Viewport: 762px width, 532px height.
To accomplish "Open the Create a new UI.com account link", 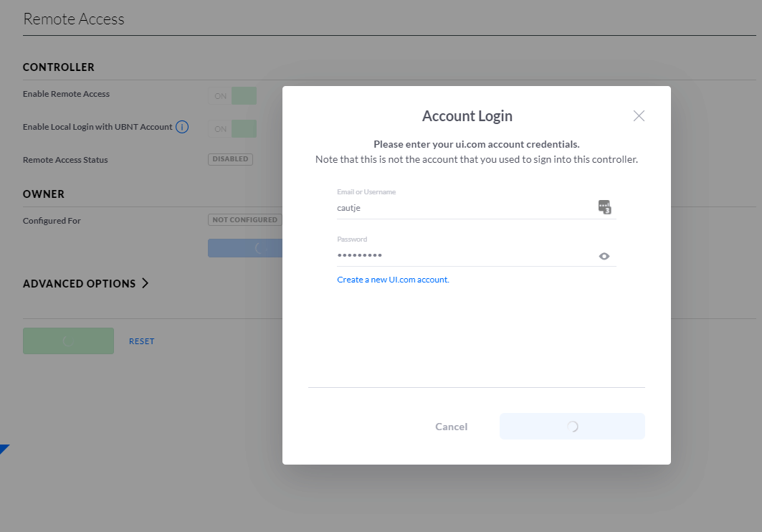I will [x=393, y=280].
